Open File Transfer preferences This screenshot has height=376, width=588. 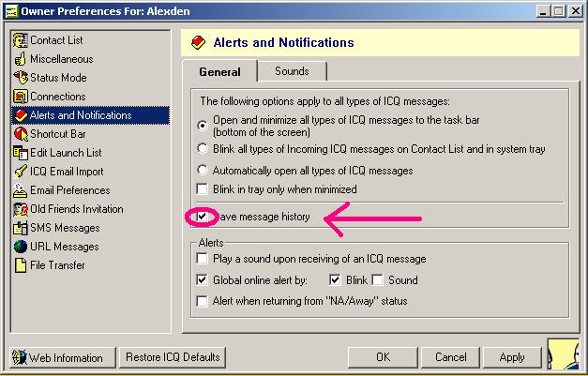coord(57,265)
